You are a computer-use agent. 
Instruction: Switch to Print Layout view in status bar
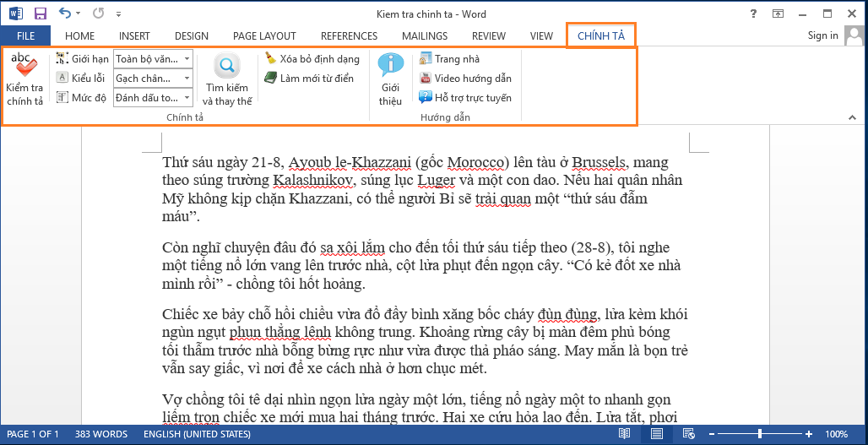click(656, 434)
